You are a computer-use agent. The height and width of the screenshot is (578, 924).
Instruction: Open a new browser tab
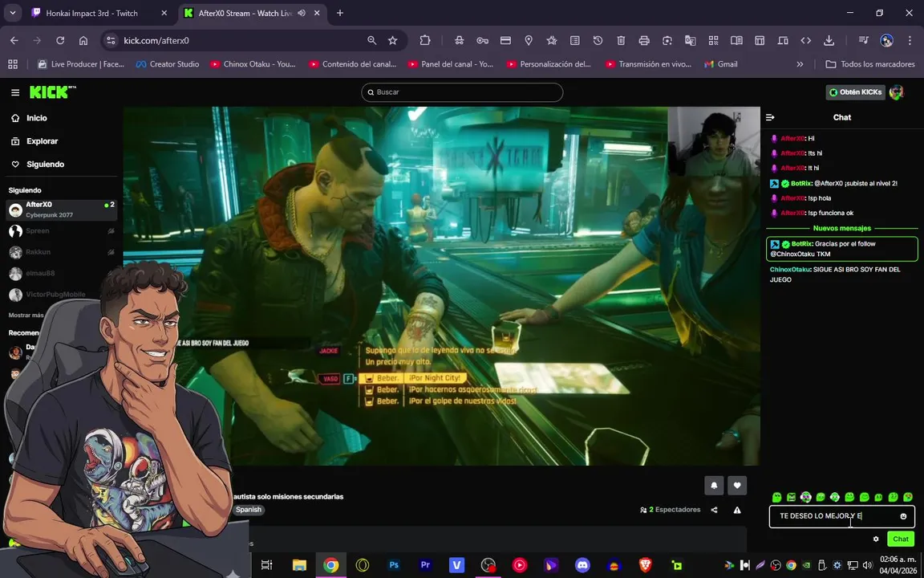click(x=340, y=13)
